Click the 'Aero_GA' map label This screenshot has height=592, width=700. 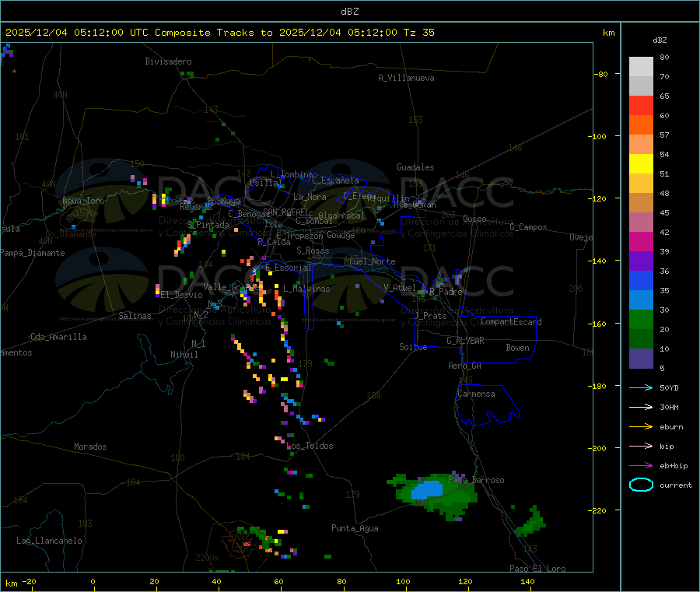pyautogui.click(x=465, y=366)
